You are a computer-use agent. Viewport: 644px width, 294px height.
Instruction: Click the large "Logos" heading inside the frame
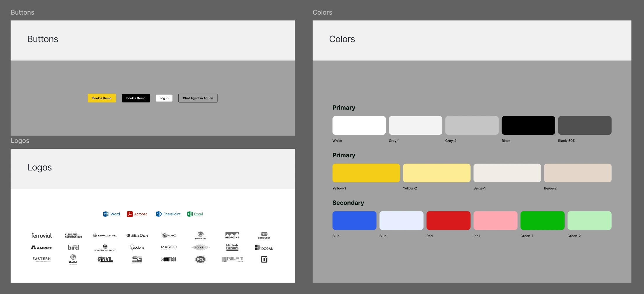(39, 167)
